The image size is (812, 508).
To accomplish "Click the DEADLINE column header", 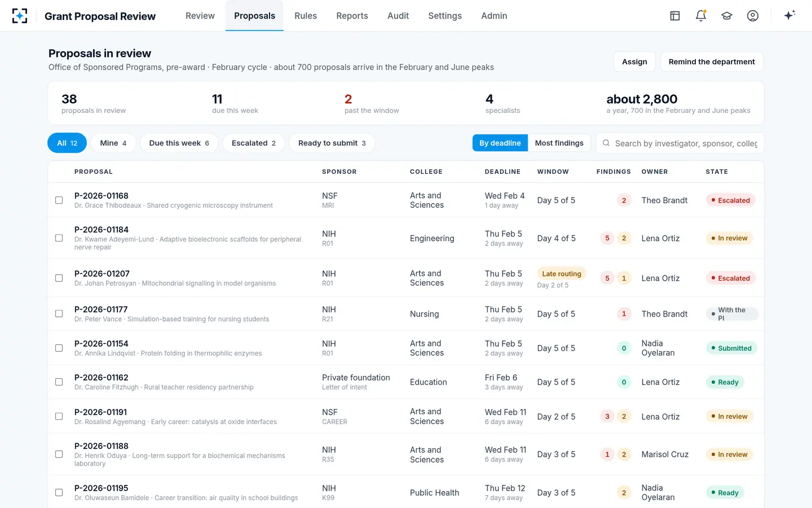I will pos(502,172).
